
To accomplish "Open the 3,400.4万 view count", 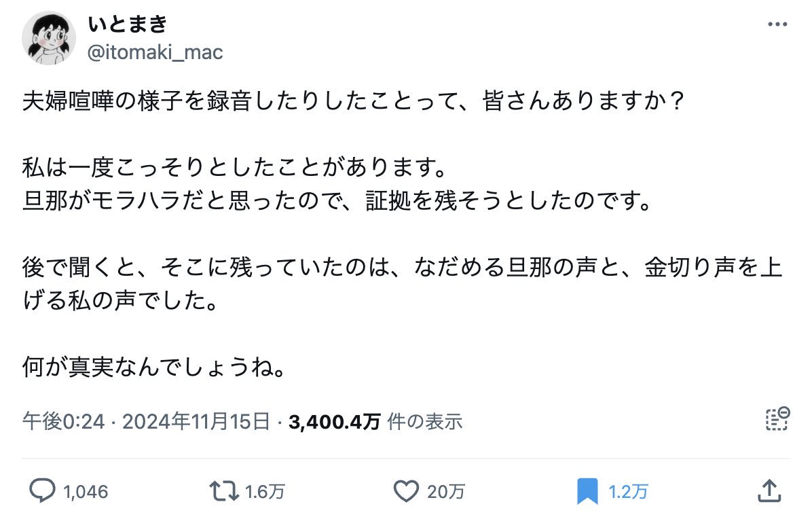I will (x=334, y=422).
